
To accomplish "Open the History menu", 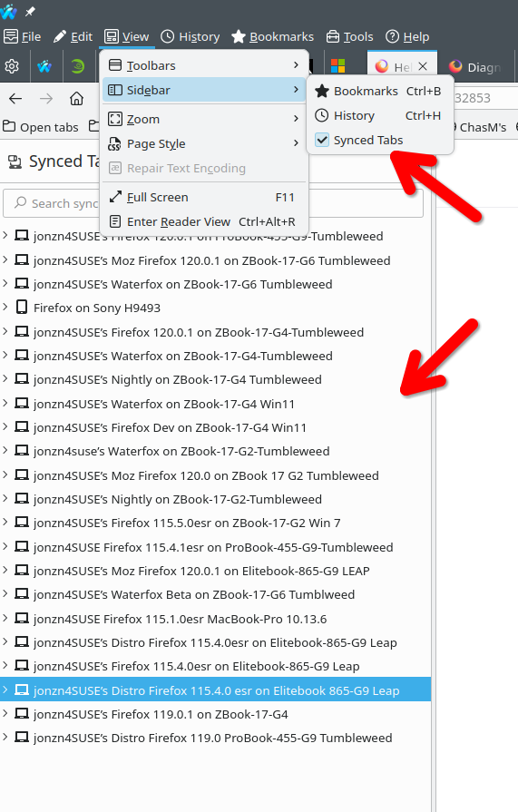I will point(191,37).
